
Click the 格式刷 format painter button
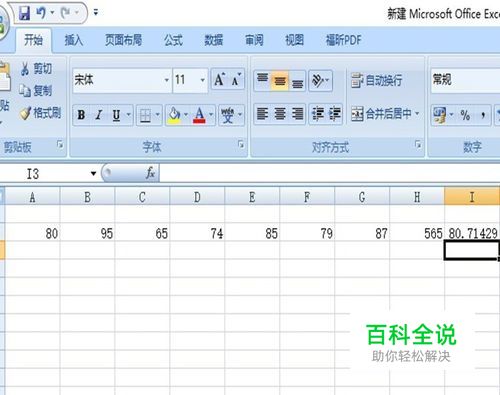(x=40, y=113)
